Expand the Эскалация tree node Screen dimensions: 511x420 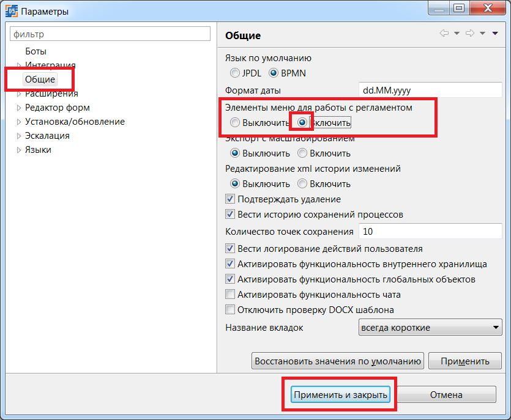point(19,136)
